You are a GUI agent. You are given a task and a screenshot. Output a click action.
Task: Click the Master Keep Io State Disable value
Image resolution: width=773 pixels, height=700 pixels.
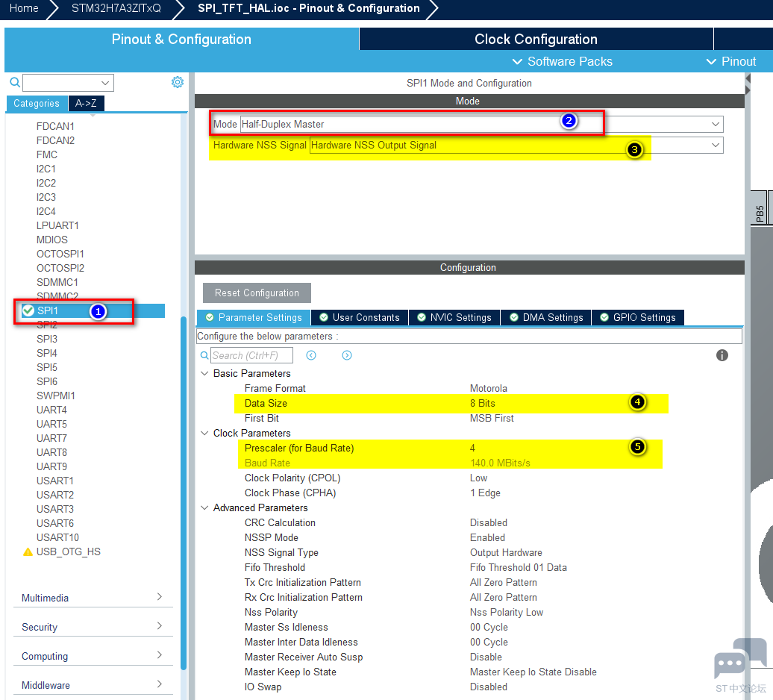coord(533,672)
